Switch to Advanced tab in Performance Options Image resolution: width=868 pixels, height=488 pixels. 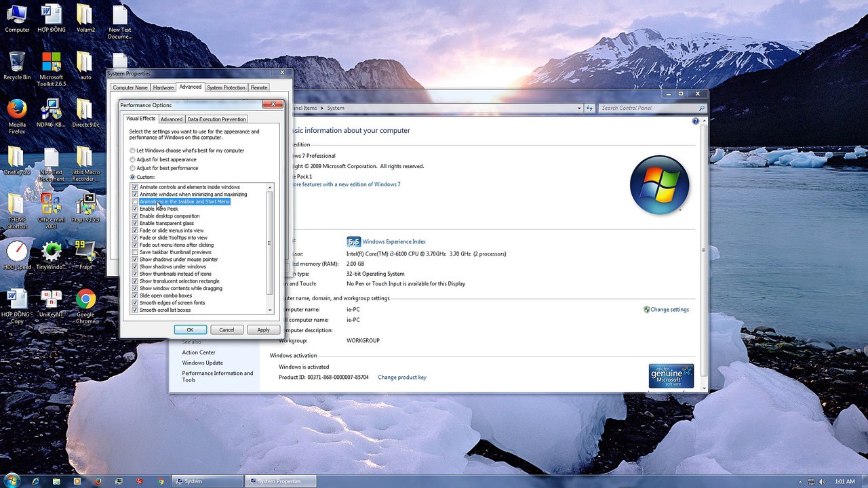click(x=171, y=119)
